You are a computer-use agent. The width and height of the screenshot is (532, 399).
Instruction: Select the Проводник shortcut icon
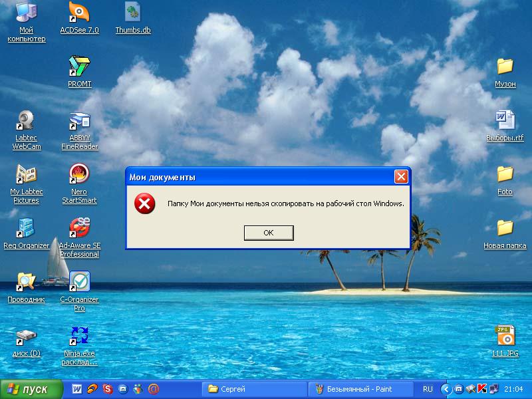[x=27, y=287]
